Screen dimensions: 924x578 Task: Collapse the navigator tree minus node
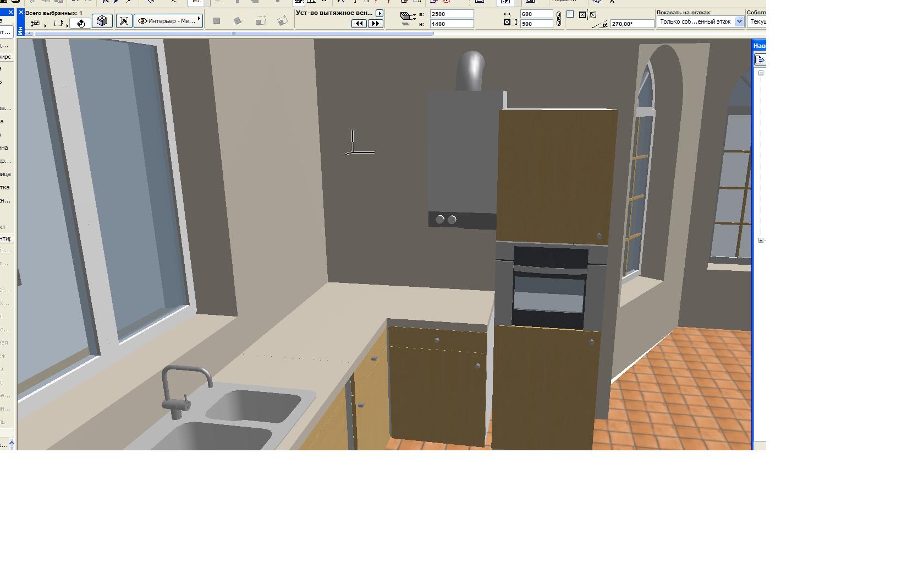click(x=761, y=73)
